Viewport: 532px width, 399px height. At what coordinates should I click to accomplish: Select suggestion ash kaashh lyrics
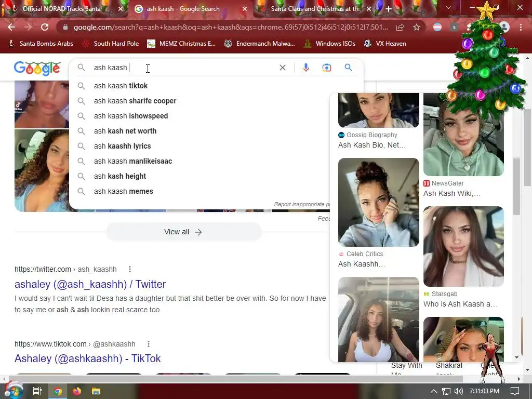click(216, 146)
